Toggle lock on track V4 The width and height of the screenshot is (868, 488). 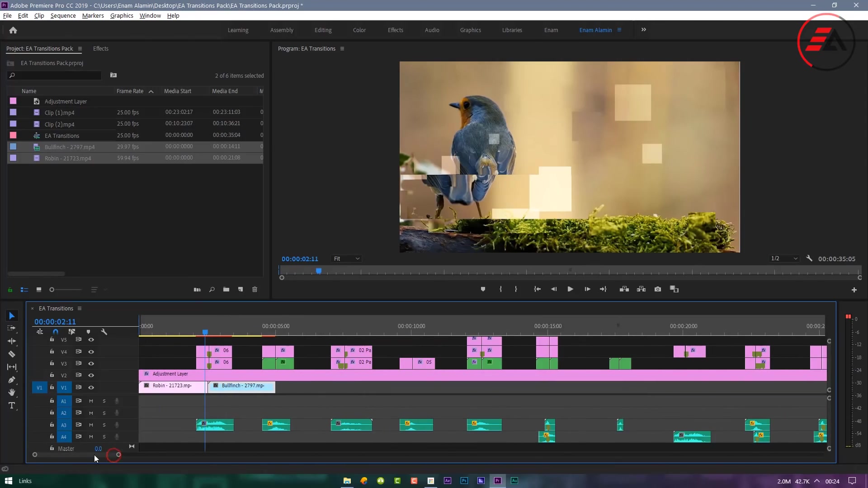click(x=52, y=352)
